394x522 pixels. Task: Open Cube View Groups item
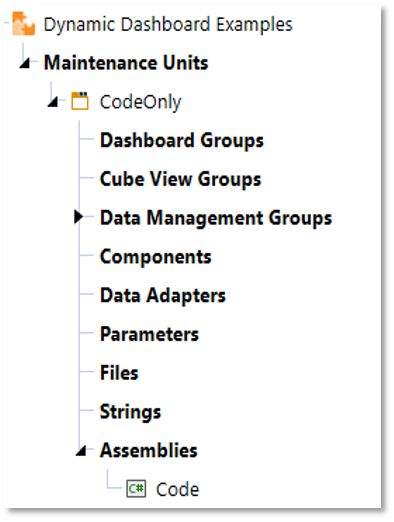[180, 179]
